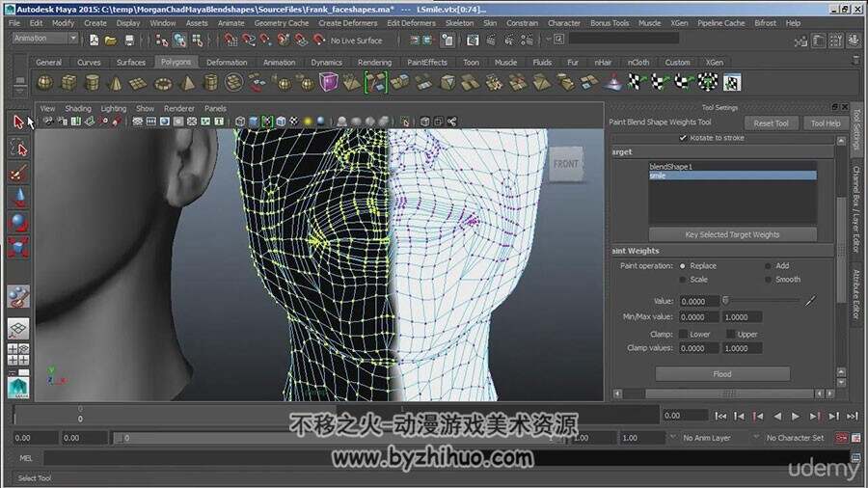This screenshot has height=488, width=868.
Task: Open the Skeleton menu
Action: pyautogui.click(x=459, y=23)
